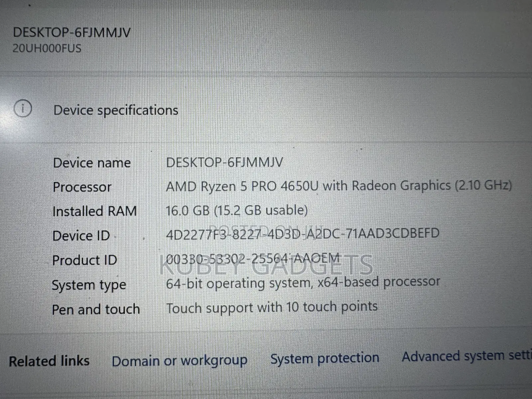This screenshot has width=532, height=399.
Task: Select the Pen and touch label
Action: pos(96,310)
